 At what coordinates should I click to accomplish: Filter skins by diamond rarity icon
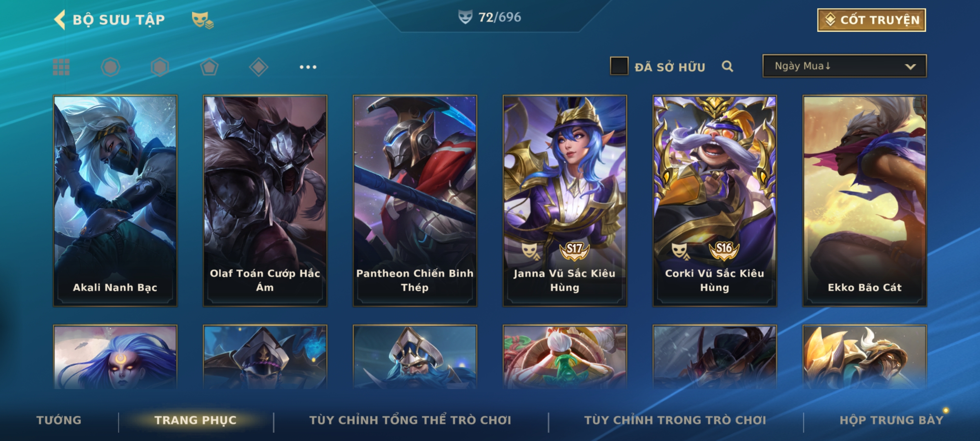click(x=258, y=67)
